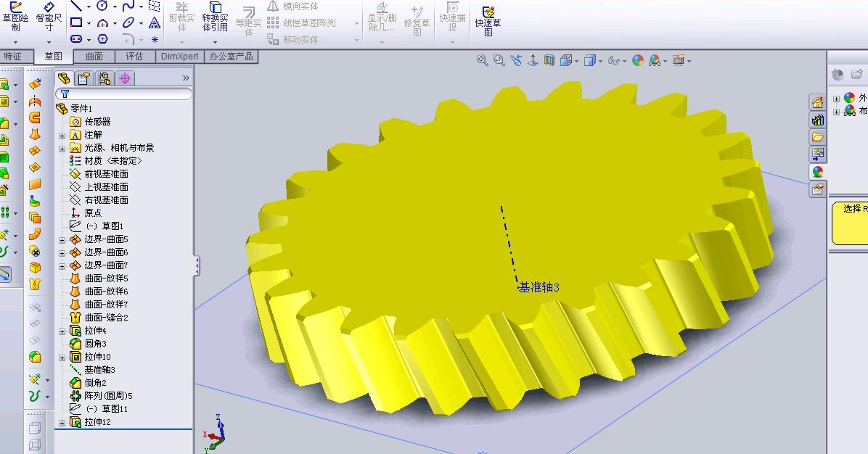
Task: Click the Zoom to Fit icon
Action: (x=482, y=60)
